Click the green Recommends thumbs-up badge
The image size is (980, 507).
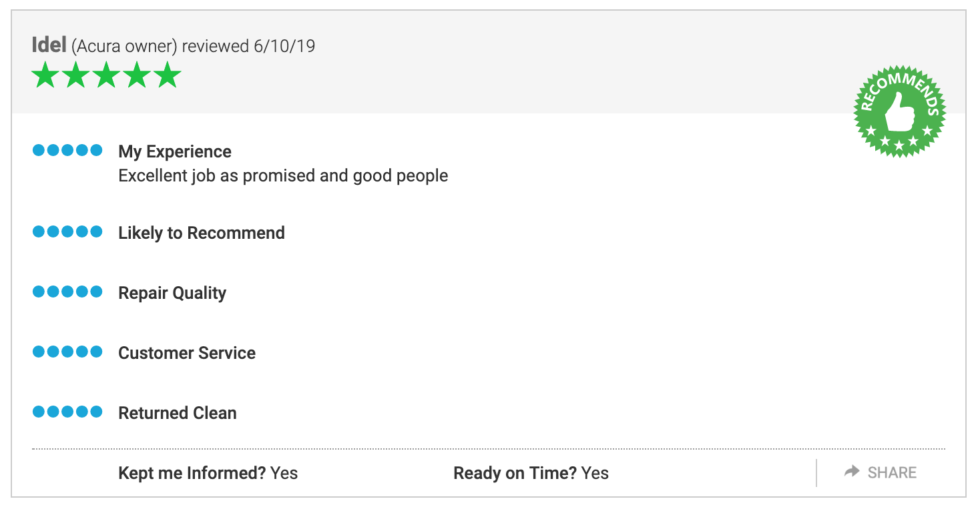[x=899, y=111]
